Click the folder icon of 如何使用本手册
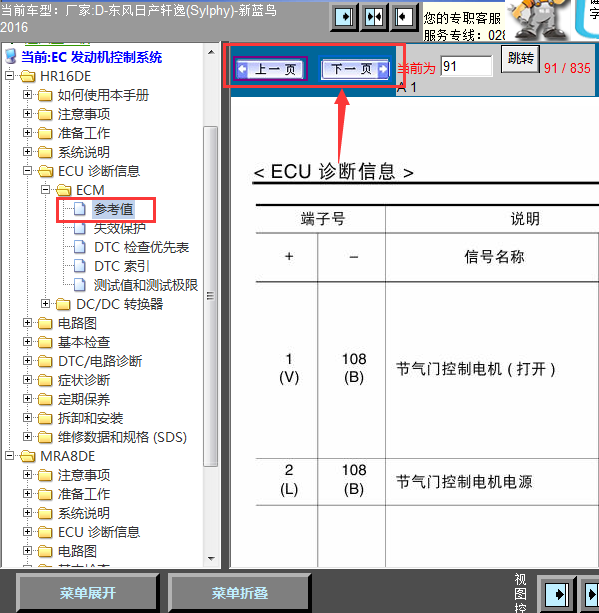The width and height of the screenshot is (599, 613). 45,95
